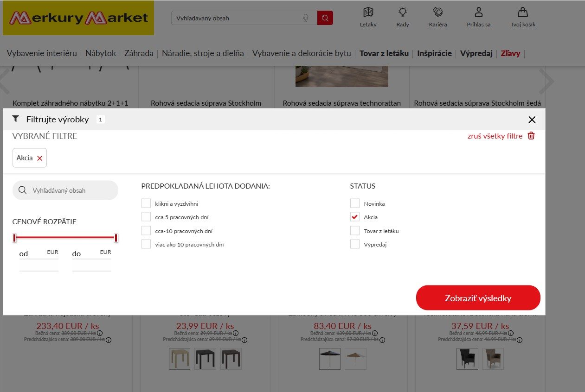Open the Nábytok menu
Screen dimensions: 585x392
[101, 53]
